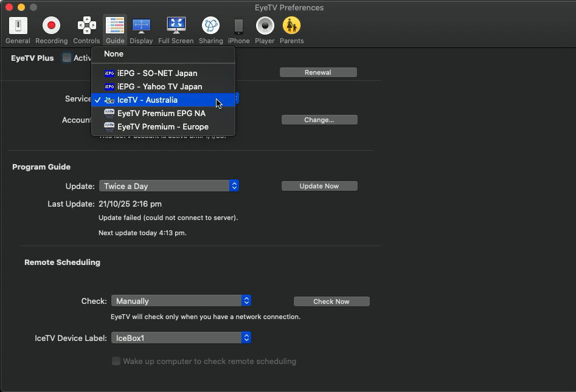Click the yellow minimize window button
The image size is (576, 392).
tap(21, 7)
